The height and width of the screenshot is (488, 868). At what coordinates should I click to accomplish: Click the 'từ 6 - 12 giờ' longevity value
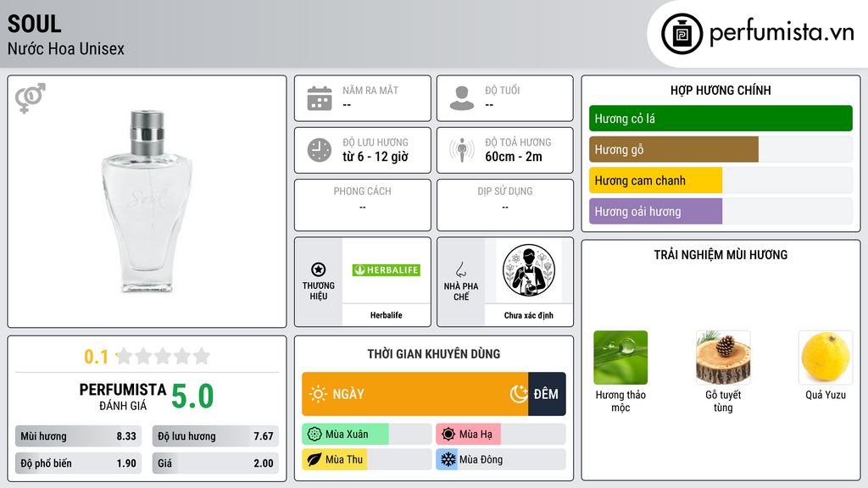tap(376, 157)
